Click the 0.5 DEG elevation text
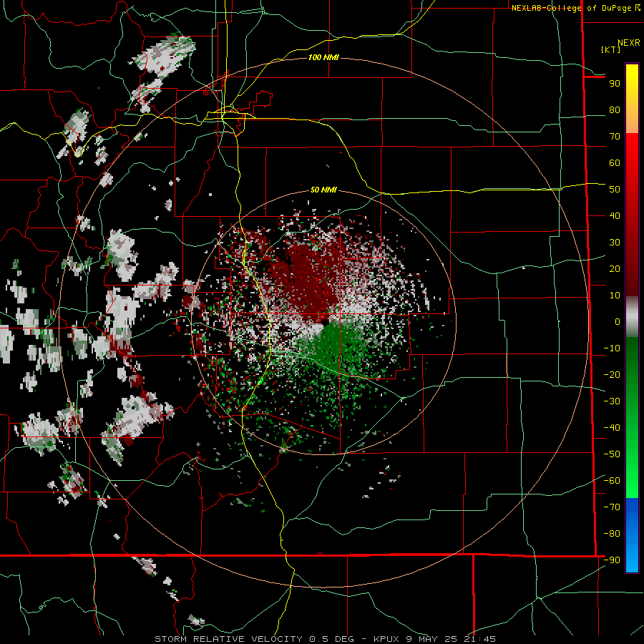Viewport: 644px width, 644px height. 333,639
